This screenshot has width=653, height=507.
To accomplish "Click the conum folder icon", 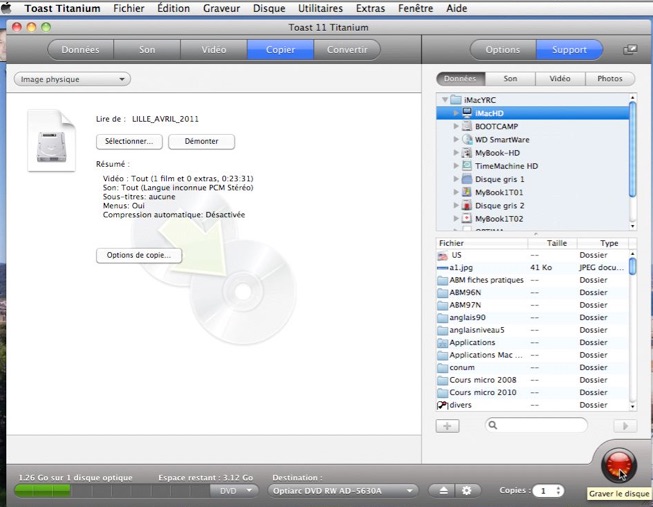I will pyautogui.click(x=442, y=368).
